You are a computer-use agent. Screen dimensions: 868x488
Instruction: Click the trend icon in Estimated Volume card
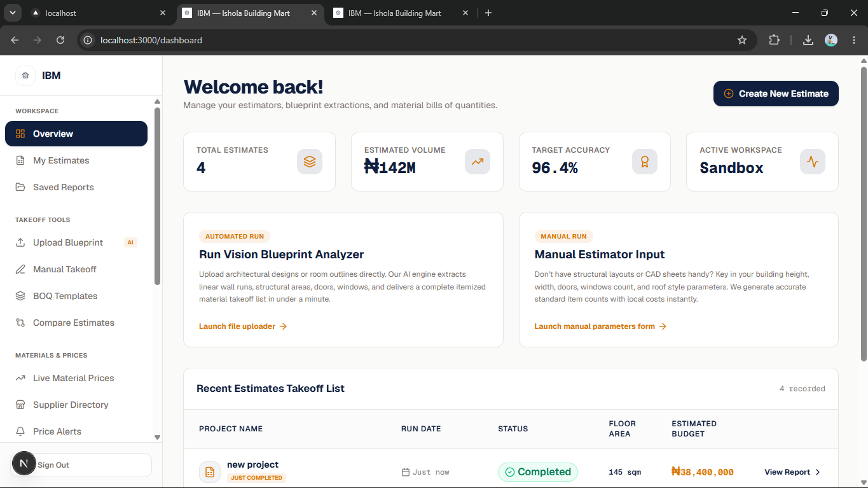click(478, 162)
